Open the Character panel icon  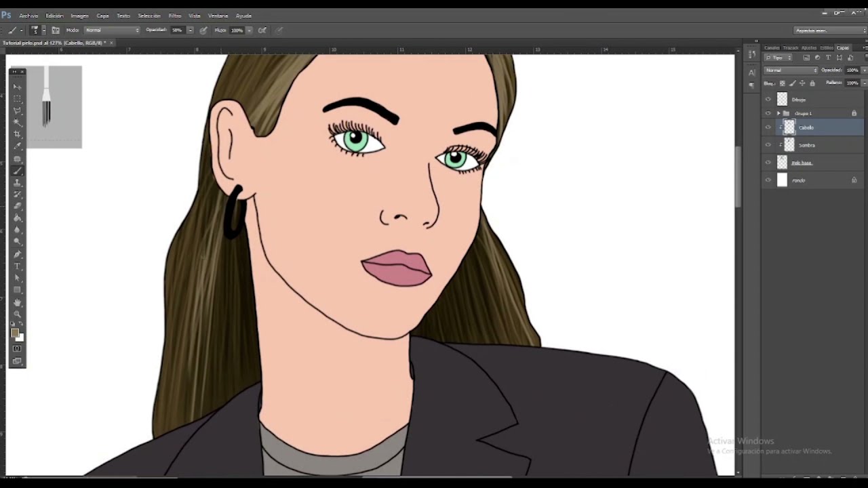coord(751,73)
